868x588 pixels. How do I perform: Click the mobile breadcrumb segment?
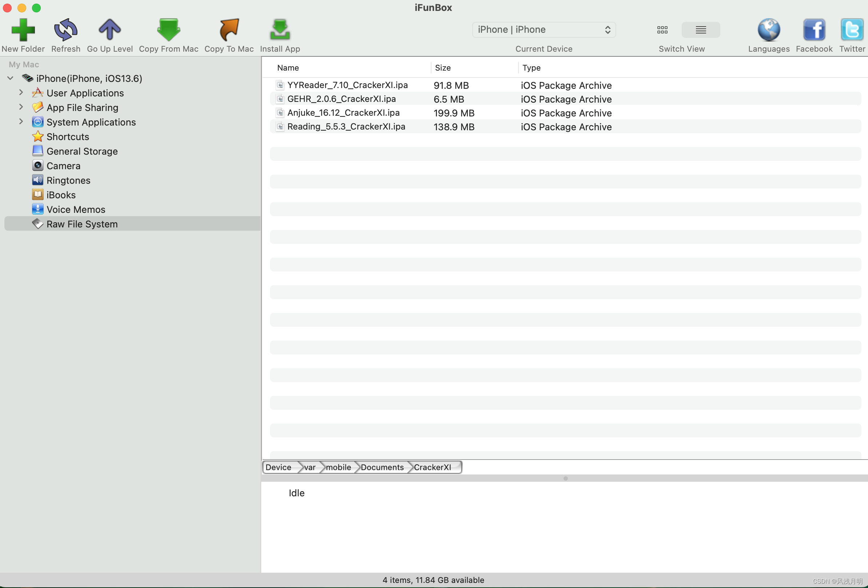(x=338, y=467)
